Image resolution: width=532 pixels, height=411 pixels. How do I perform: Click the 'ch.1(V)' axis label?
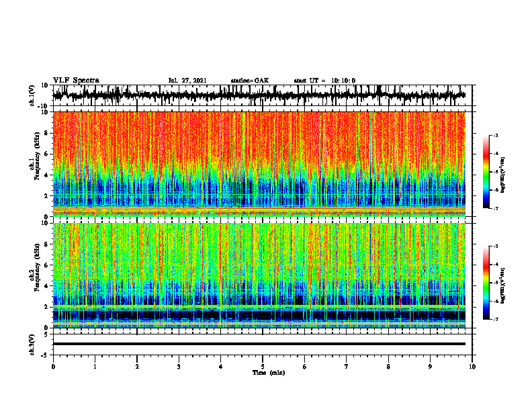tap(32, 95)
